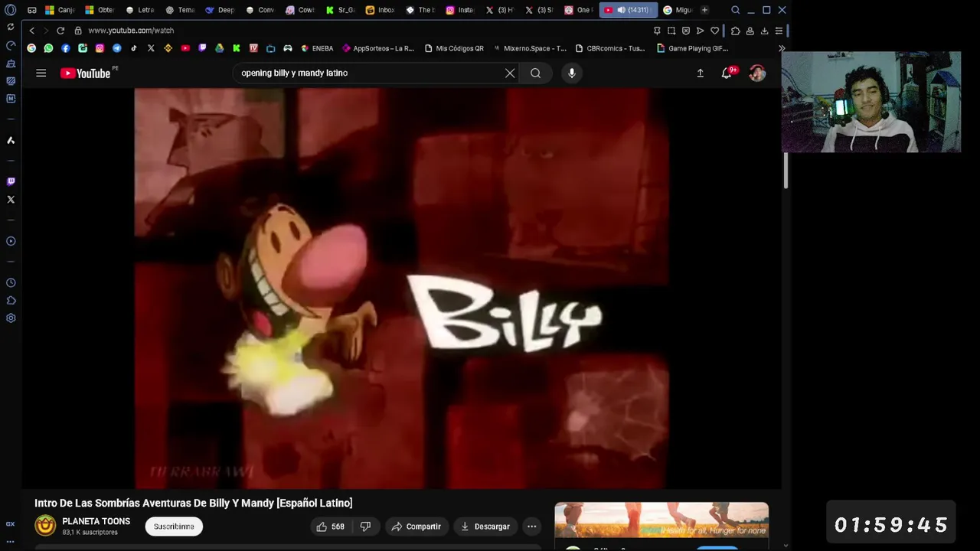This screenshot has width=980, height=551.
Task: Open the Settings gear in Opera sidebar
Action: click(x=11, y=318)
